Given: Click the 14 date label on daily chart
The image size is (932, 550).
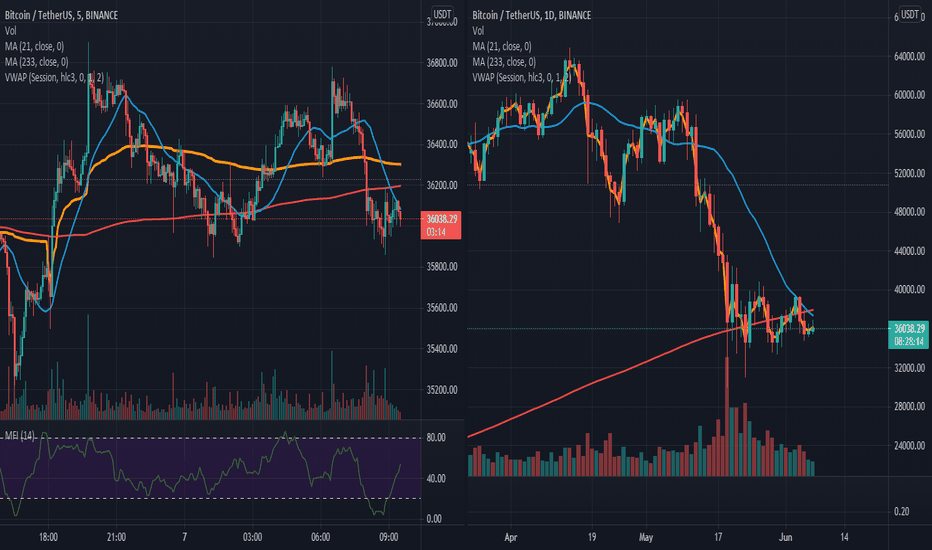Looking at the screenshot, I should (x=844, y=538).
